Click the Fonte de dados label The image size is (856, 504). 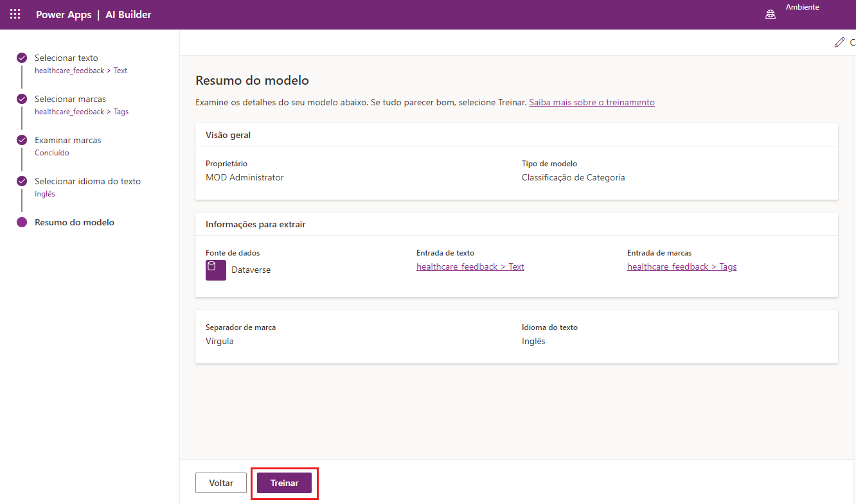233,253
